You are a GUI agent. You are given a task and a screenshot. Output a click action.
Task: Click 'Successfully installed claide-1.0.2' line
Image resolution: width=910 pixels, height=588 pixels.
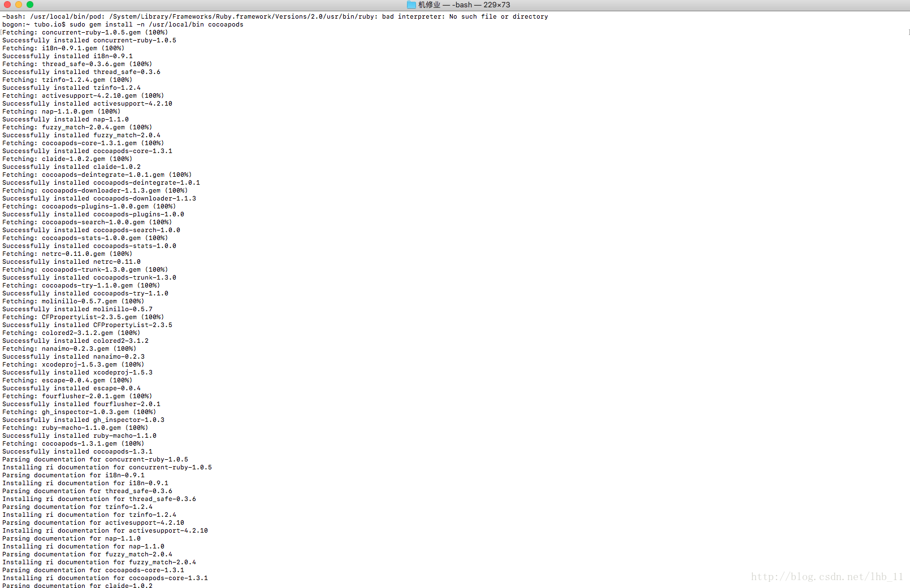tap(71, 167)
